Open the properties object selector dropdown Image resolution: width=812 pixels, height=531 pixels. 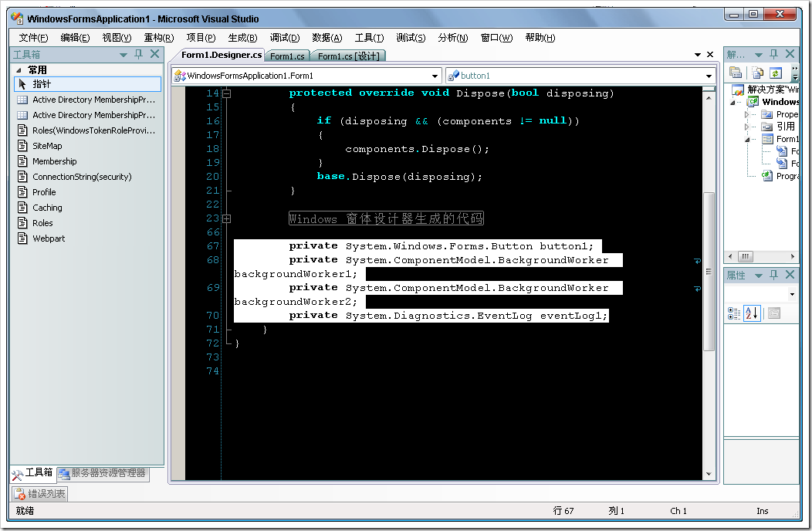792,294
